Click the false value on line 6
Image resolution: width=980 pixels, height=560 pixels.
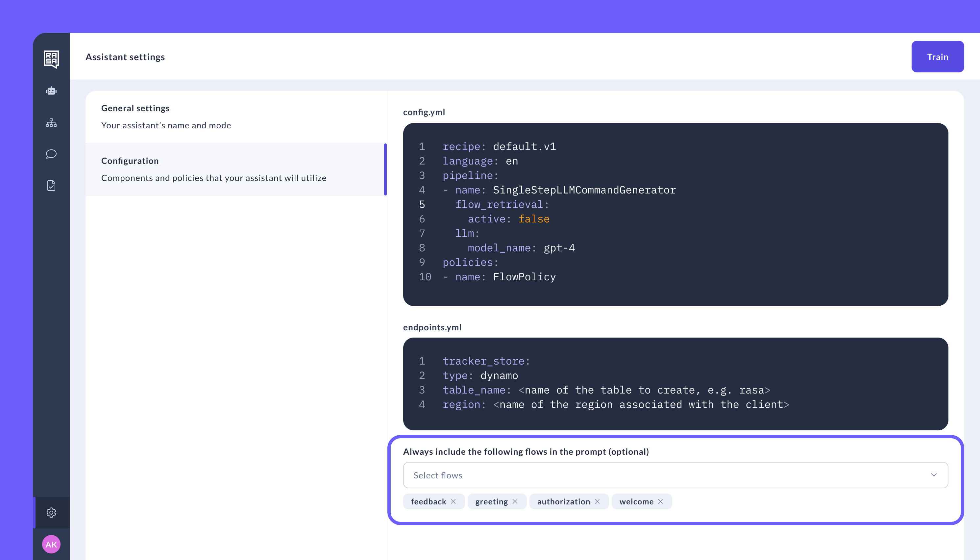[x=534, y=219]
